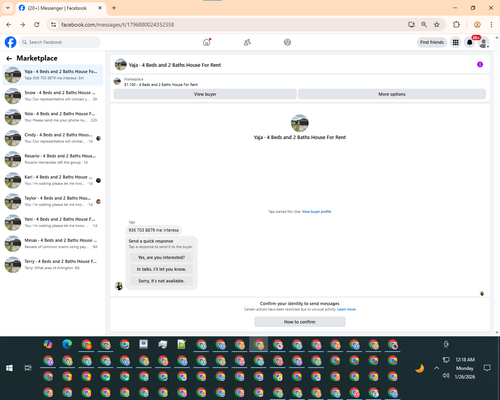The width and height of the screenshot is (500, 400).
Task: Click the purple conversation info icon
Action: [x=480, y=64]
